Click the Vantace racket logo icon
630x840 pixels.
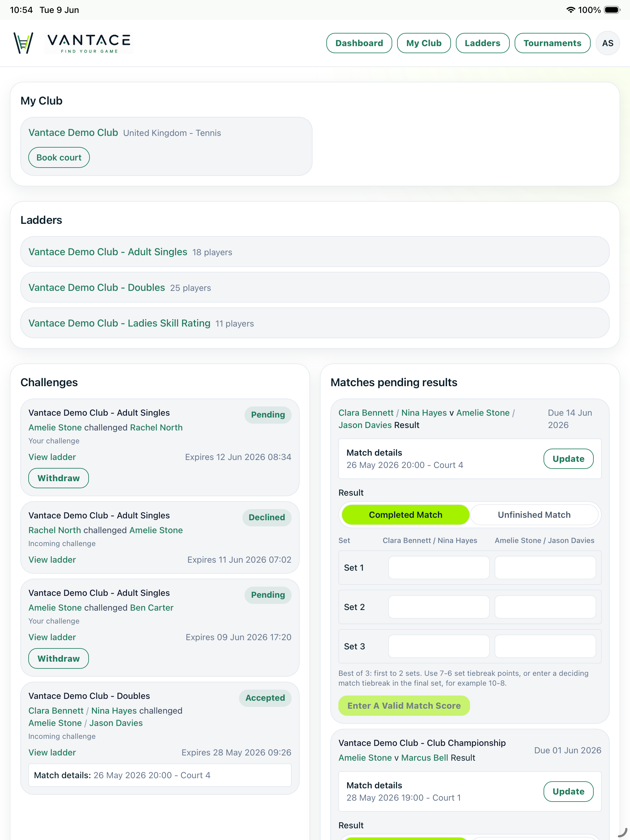[x=23, y=43]
